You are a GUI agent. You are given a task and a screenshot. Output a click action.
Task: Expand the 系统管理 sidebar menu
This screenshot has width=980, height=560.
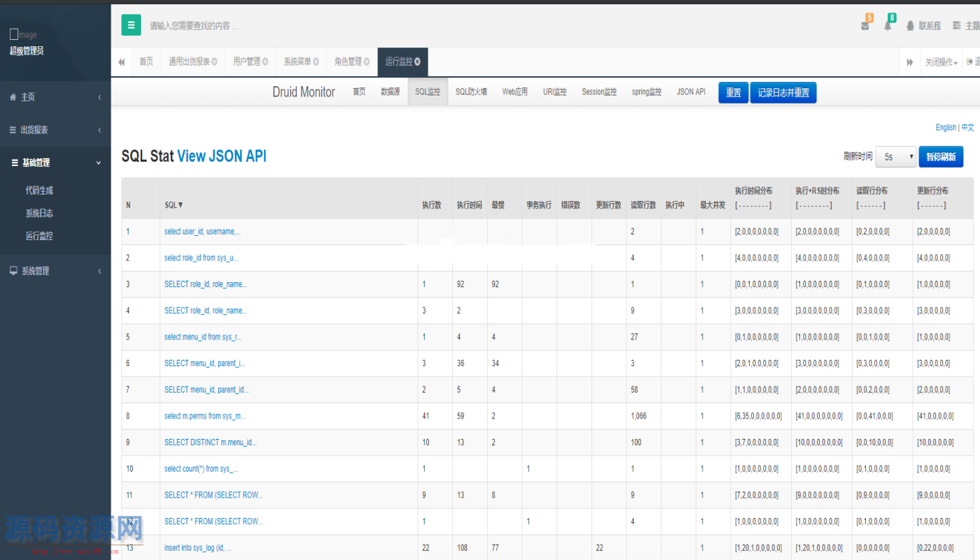pos(55,271)
